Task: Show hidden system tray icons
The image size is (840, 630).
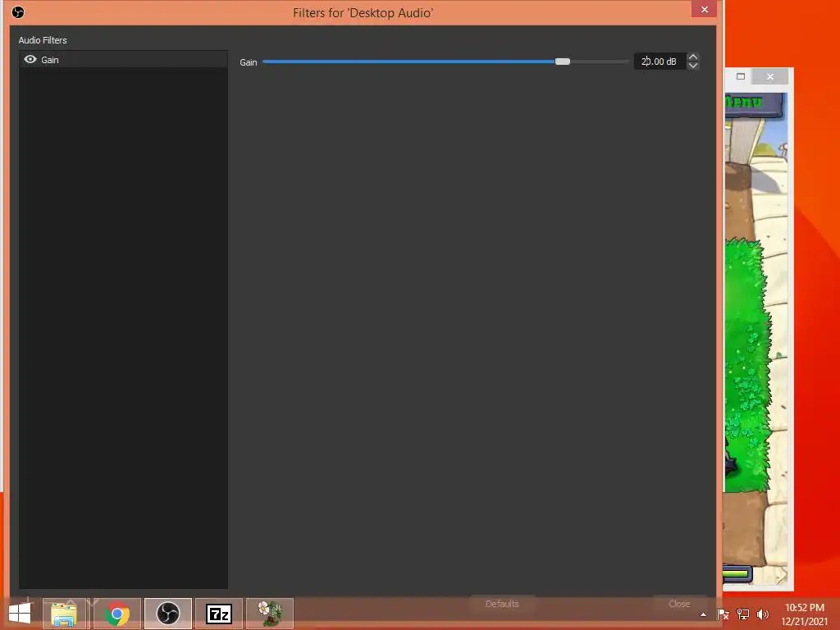Action: (x=703, y=614)
